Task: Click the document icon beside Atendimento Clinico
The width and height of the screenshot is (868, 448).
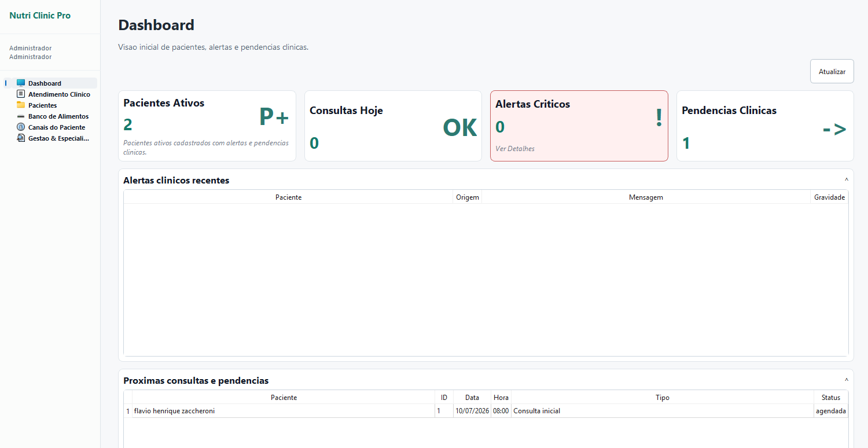Action: pyautogui.click(x=21, y=94)
